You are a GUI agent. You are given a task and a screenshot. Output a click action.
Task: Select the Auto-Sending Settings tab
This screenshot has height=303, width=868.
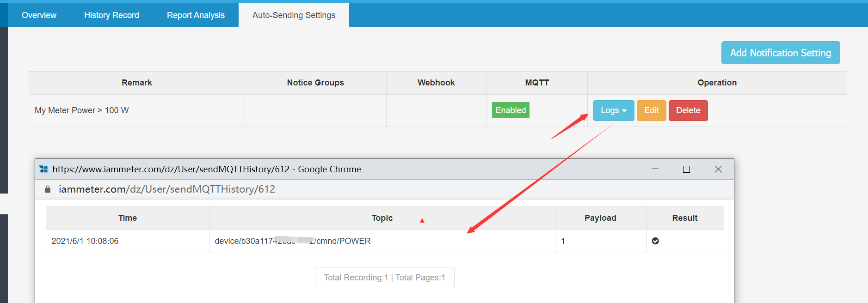click(294, 15)
